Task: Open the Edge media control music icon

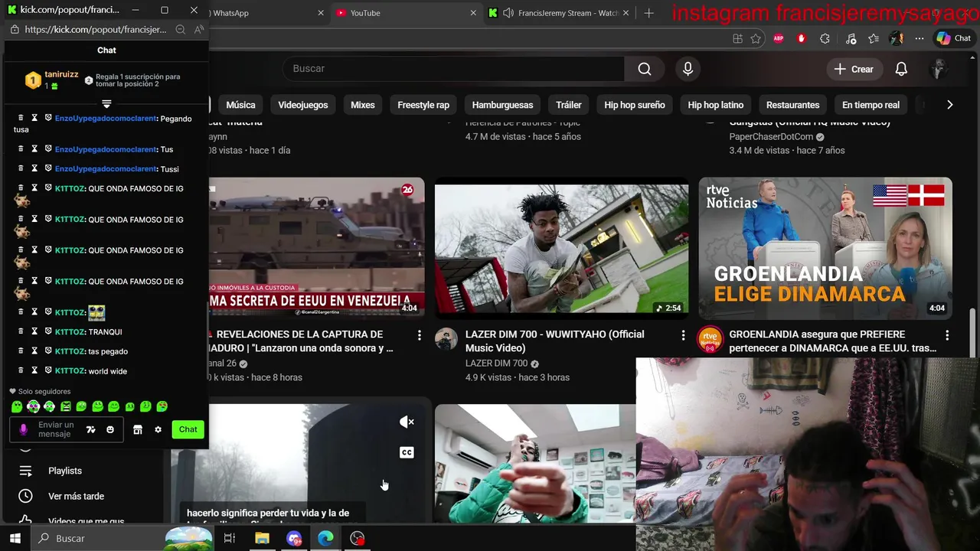Action: pos(851,38)
